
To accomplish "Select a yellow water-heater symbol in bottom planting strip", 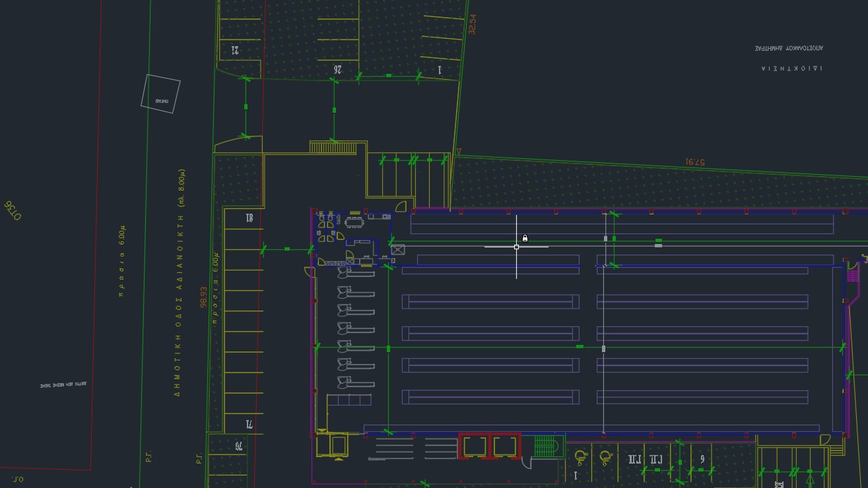I will (580, 458).
